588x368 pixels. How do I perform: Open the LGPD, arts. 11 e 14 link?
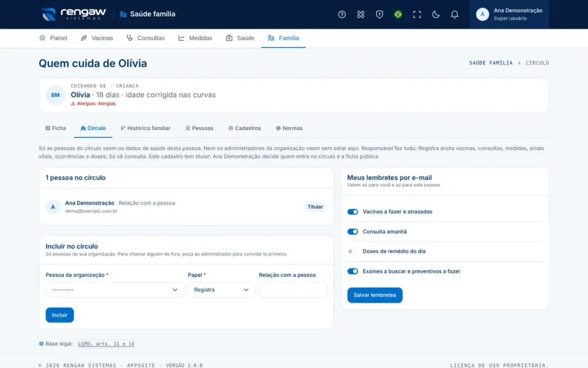click(106, 344)
